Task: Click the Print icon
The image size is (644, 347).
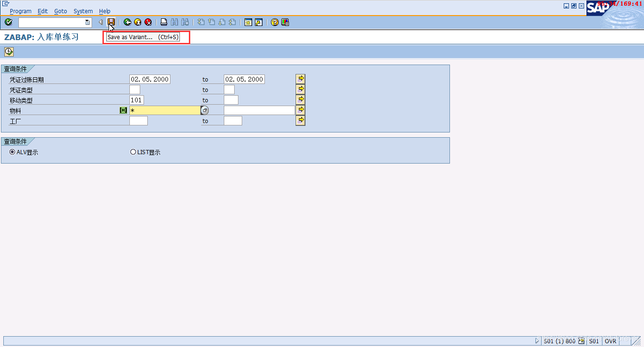Action: click(164, 22)
